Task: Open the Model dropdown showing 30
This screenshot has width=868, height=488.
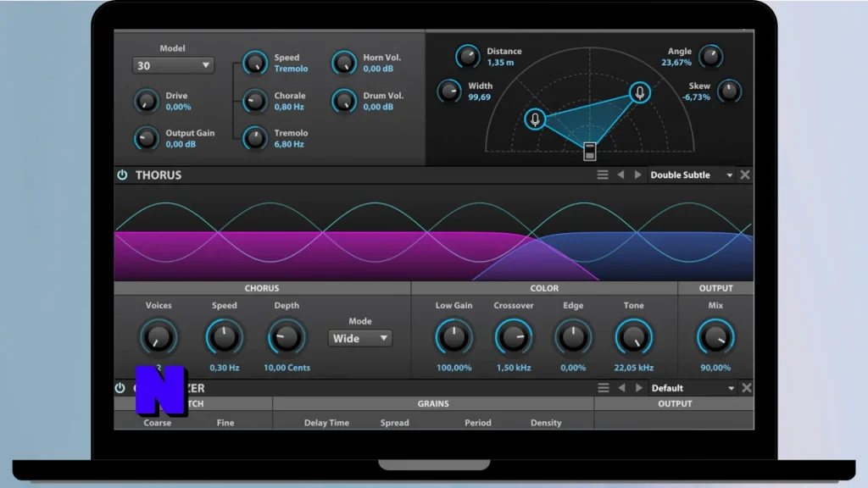Action: pos(173,65)
